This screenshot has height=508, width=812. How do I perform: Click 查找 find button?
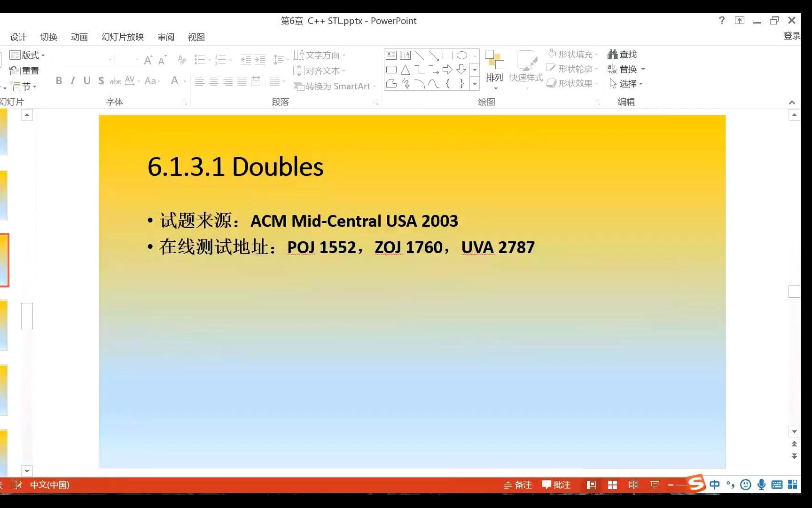click(x=622, y=55)
